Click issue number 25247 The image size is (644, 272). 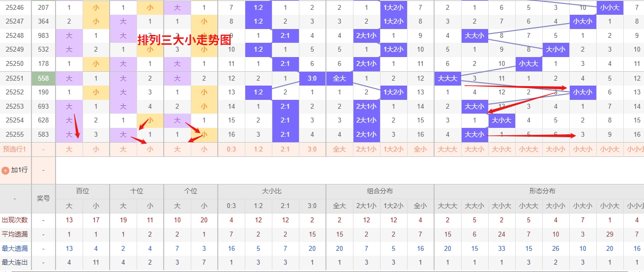15,21
